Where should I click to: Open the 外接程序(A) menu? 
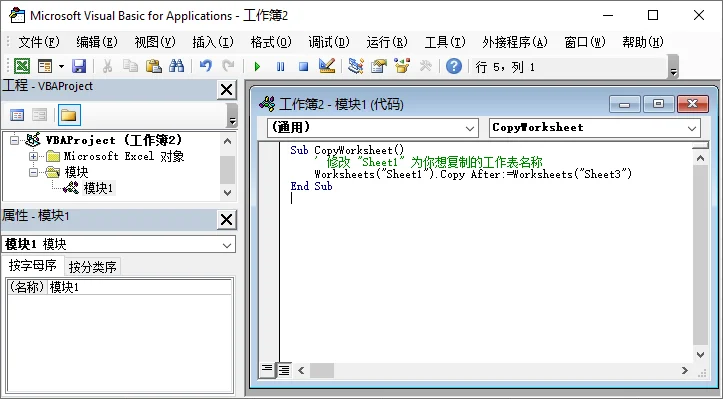click(515, 42)
